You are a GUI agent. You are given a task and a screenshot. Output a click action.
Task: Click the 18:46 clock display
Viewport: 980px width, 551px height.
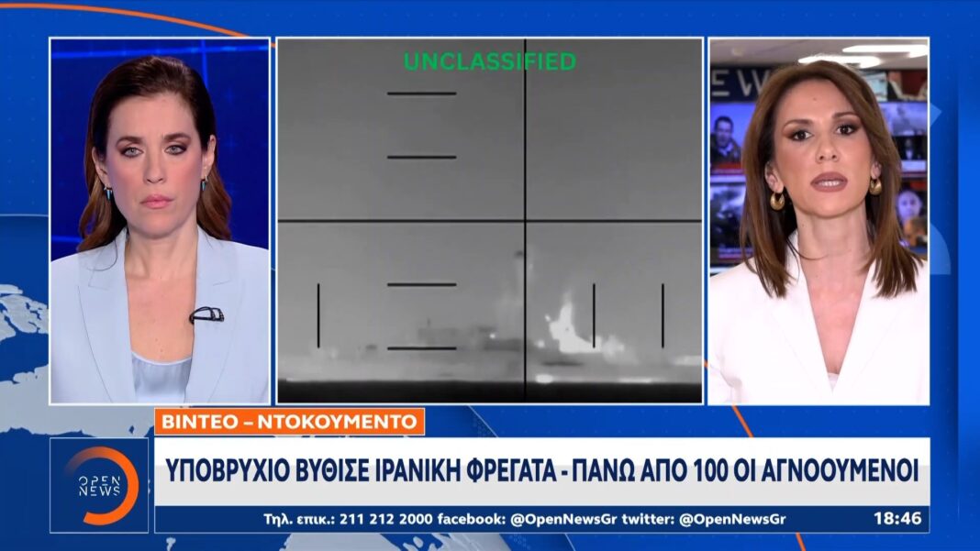pyautogui.click(x=896, y=518)
